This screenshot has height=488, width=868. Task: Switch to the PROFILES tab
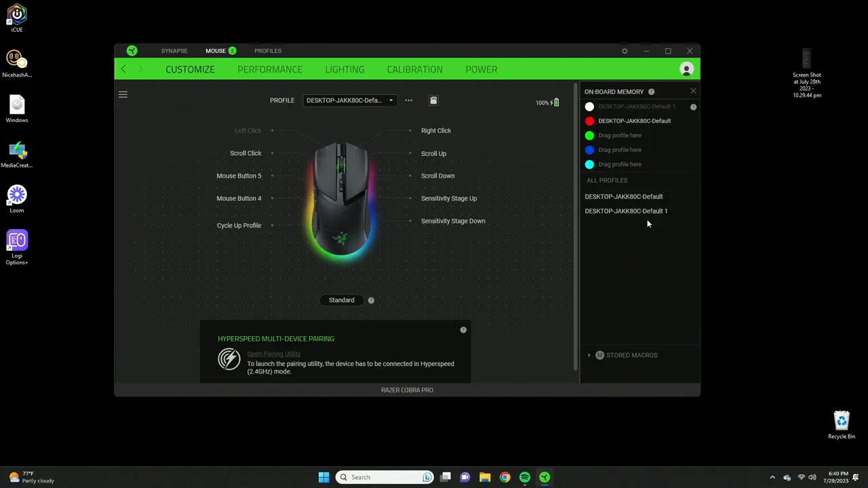268,50
